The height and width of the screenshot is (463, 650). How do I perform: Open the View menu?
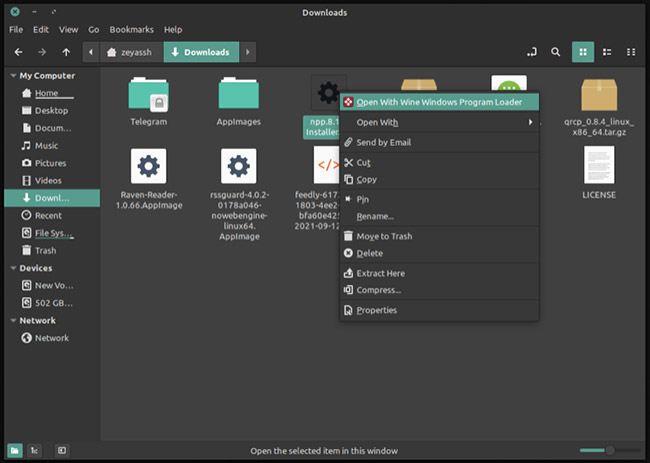(68, 30)
